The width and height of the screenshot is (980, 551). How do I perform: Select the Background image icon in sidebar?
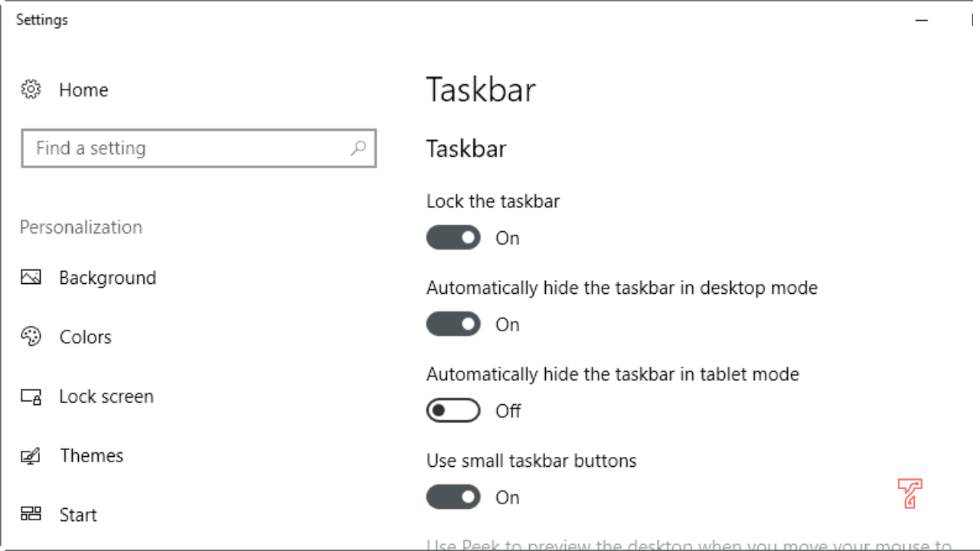coord(31,277)
